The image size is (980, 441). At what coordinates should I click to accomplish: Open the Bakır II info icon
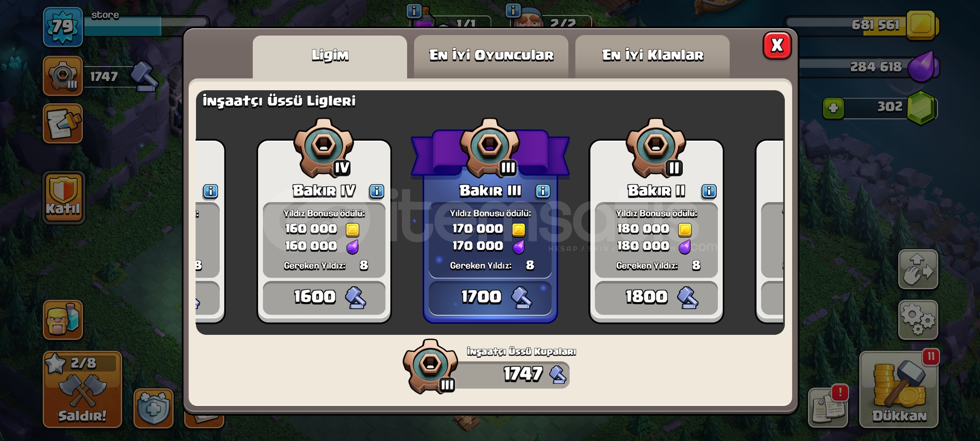(709, 191)
